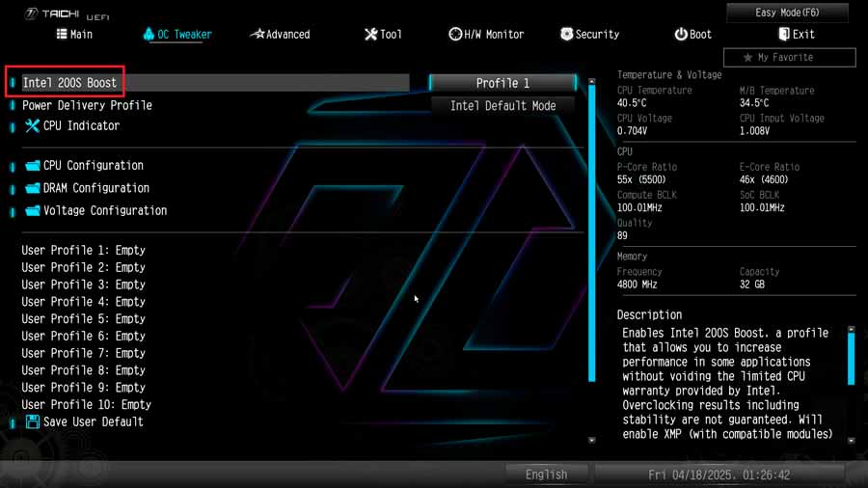The width and height of the screenshot is (868, 488).
Task: Open the Intel 200S Boost Profile 1 dropdown
Action: coord(502,83)
